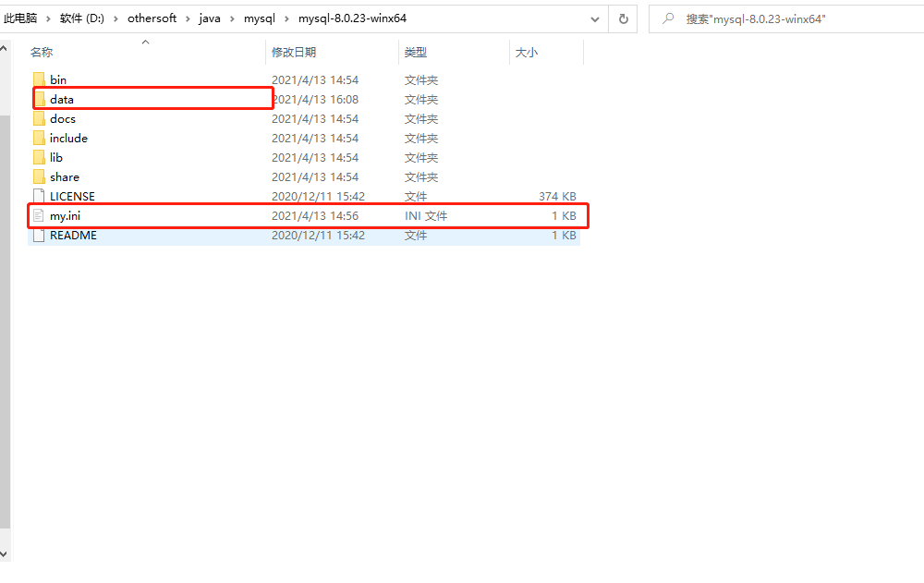The image size is (924, 583).
Task: Click the lib folder icon
Action: [x=39, y=157]
